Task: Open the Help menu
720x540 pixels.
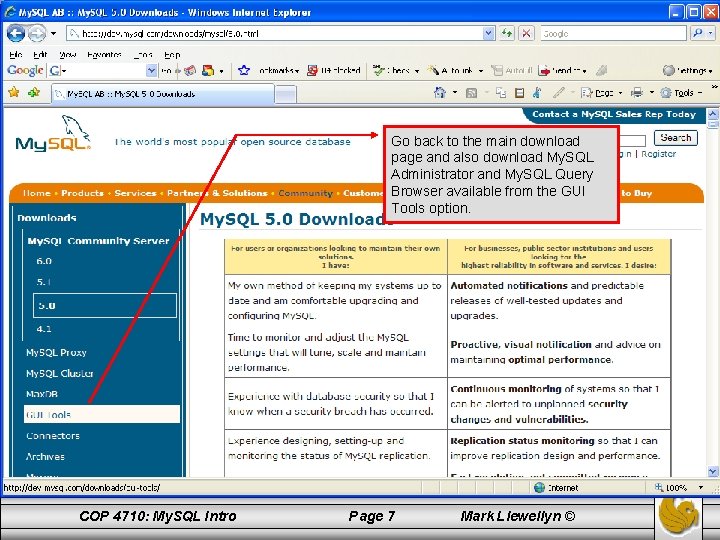Action: click(172, 55)
